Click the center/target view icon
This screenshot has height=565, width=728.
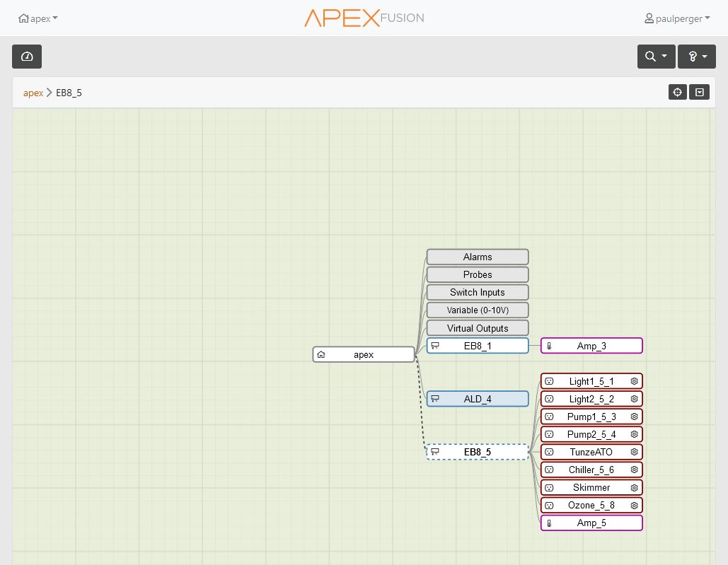pyautogui.click(x=677, y=93)
